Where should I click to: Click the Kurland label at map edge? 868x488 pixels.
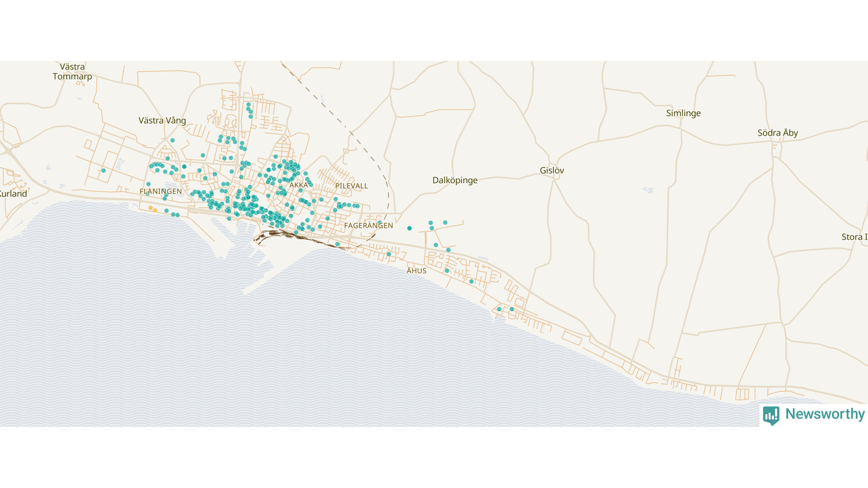click(x=12, y=194)
